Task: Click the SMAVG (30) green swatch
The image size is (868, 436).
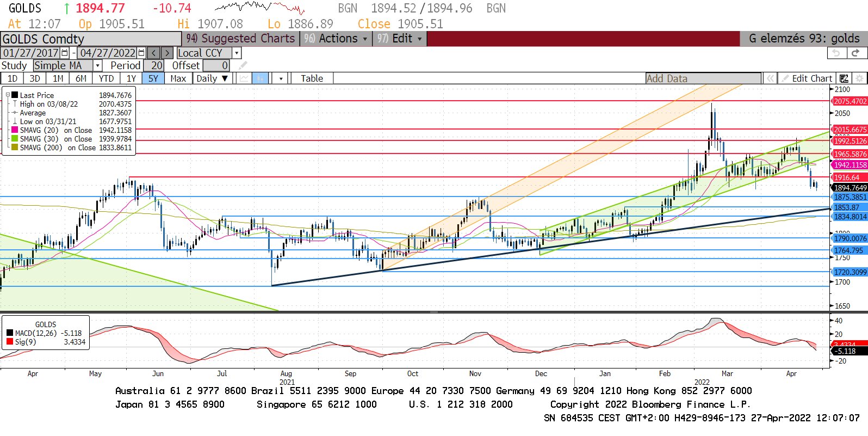Action: [x=15, y=139]
